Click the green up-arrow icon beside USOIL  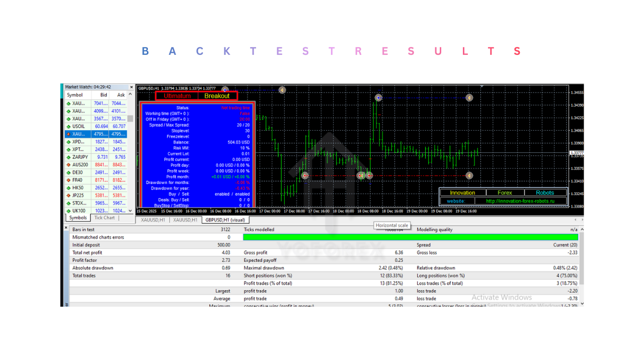[x=67, y=126]
